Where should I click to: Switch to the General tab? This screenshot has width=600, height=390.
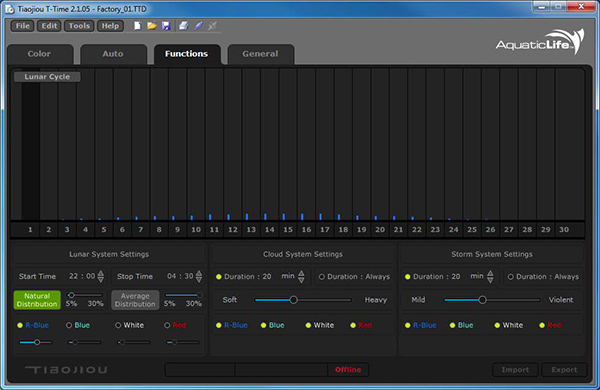click(x=260, y=54)
